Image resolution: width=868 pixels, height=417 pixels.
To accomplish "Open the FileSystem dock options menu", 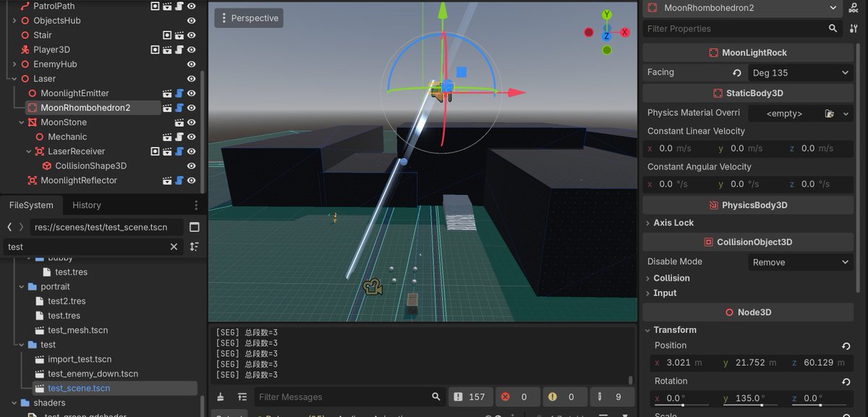I will 196,205.
